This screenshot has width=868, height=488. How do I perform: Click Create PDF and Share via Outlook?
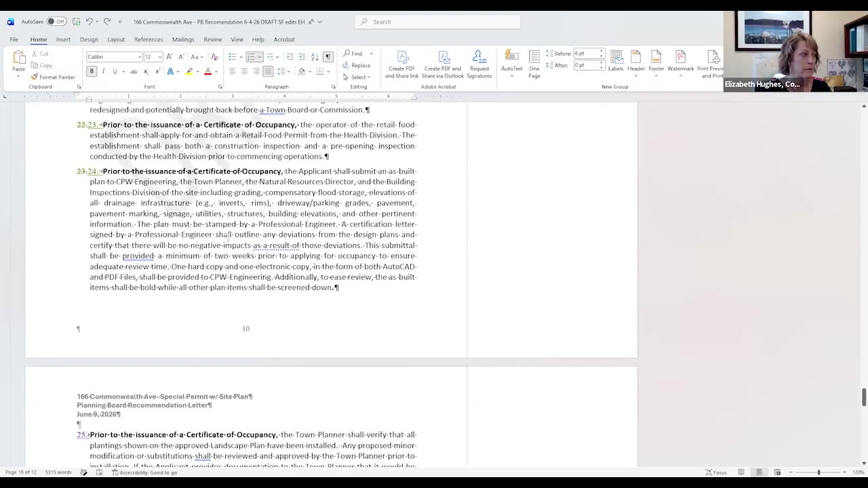click(443, 64)
